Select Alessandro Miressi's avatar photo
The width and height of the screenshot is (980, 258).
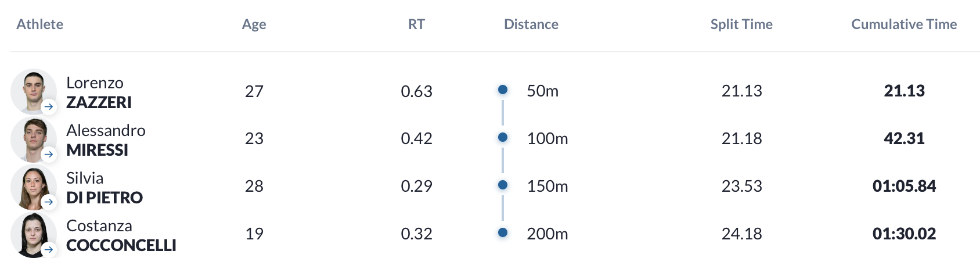[34, 139]
